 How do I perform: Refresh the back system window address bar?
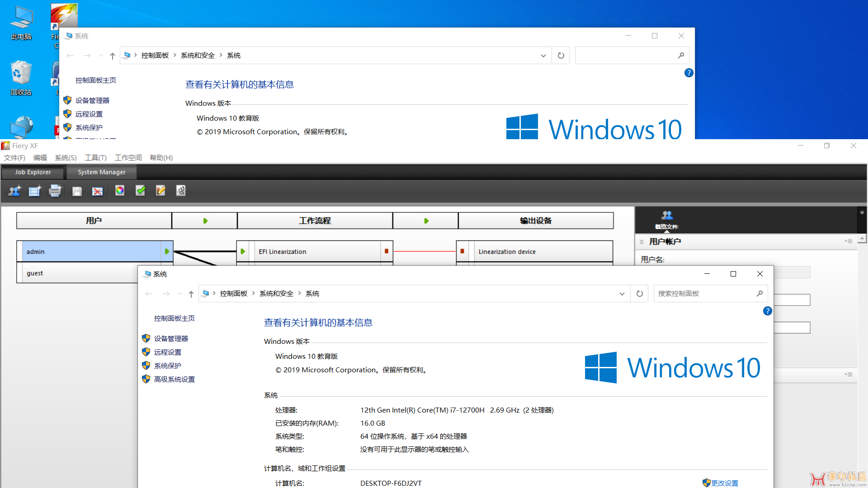click(x=561, y=56)
